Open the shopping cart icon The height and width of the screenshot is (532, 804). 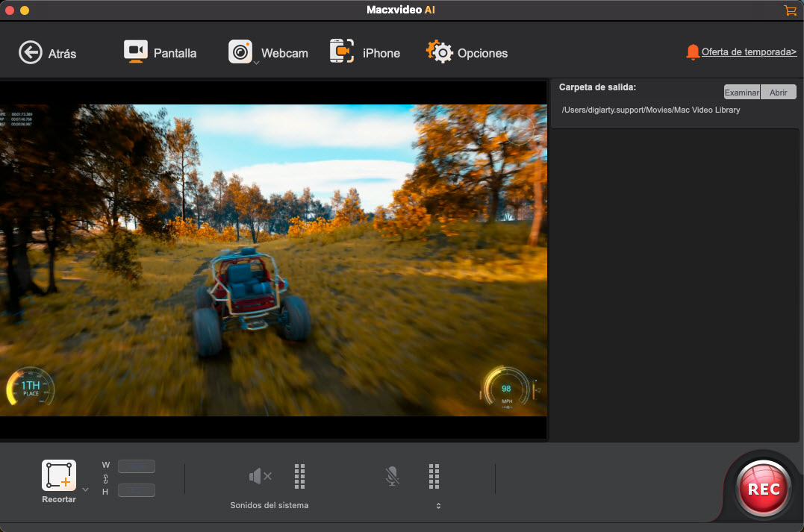790,10
